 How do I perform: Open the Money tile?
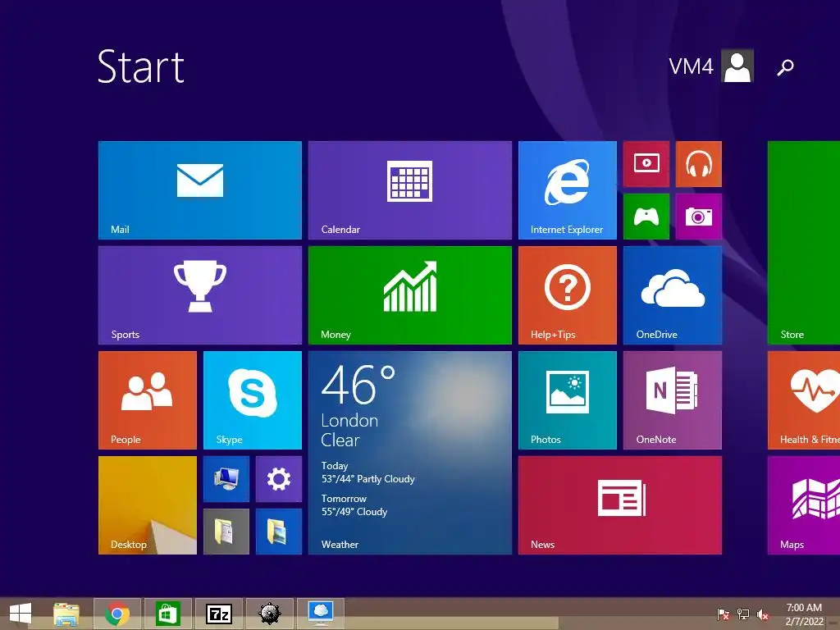point(410,295)
